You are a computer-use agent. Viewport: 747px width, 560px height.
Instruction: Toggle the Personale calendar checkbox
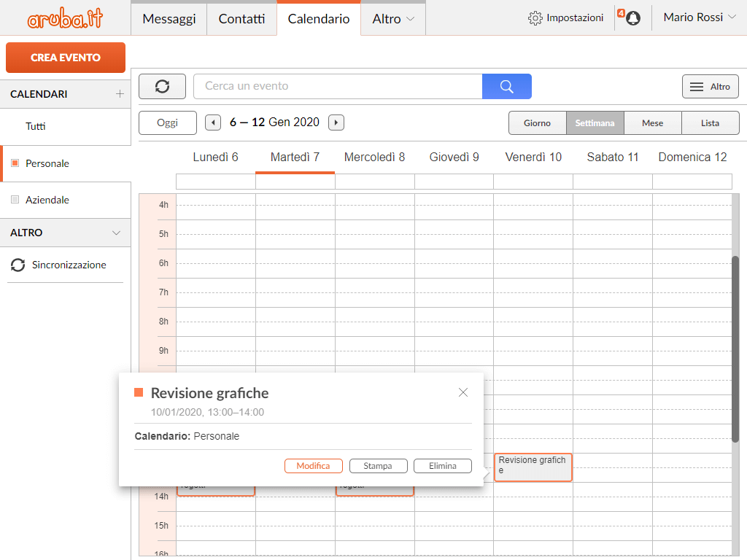coord(15,163)
